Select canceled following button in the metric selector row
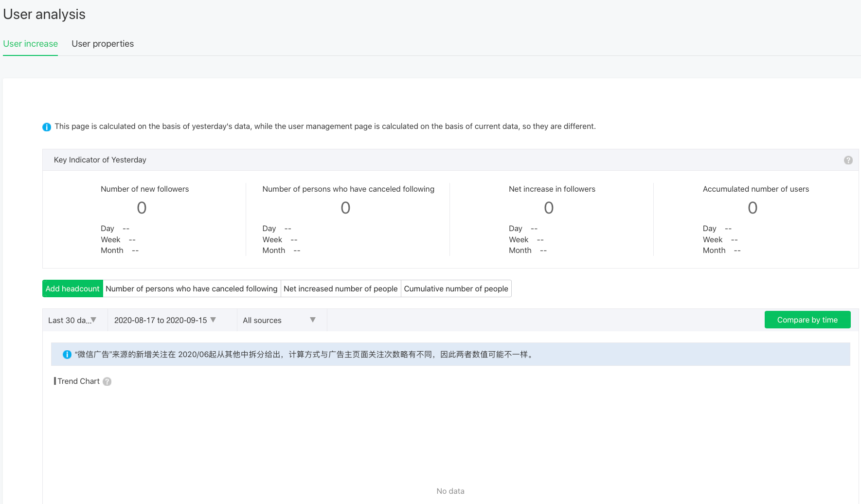Image resolution: width=861 pixels, height=504 pixels. pyautogui.click(x=191, y=288)
